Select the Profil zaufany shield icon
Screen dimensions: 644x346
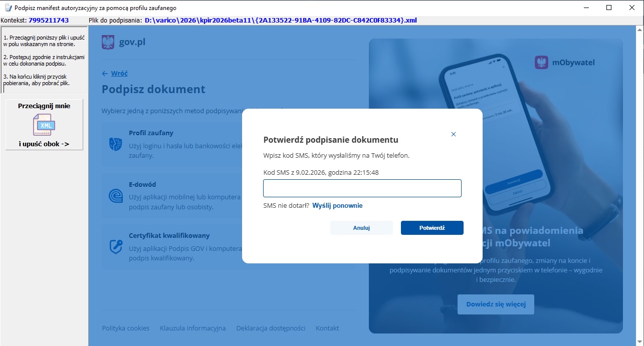[x=116, y=144]
